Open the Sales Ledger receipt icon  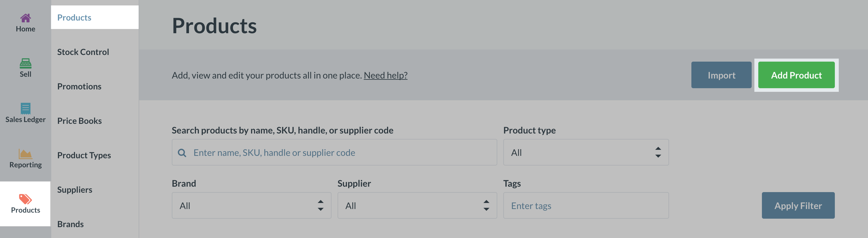click(25, 108)
